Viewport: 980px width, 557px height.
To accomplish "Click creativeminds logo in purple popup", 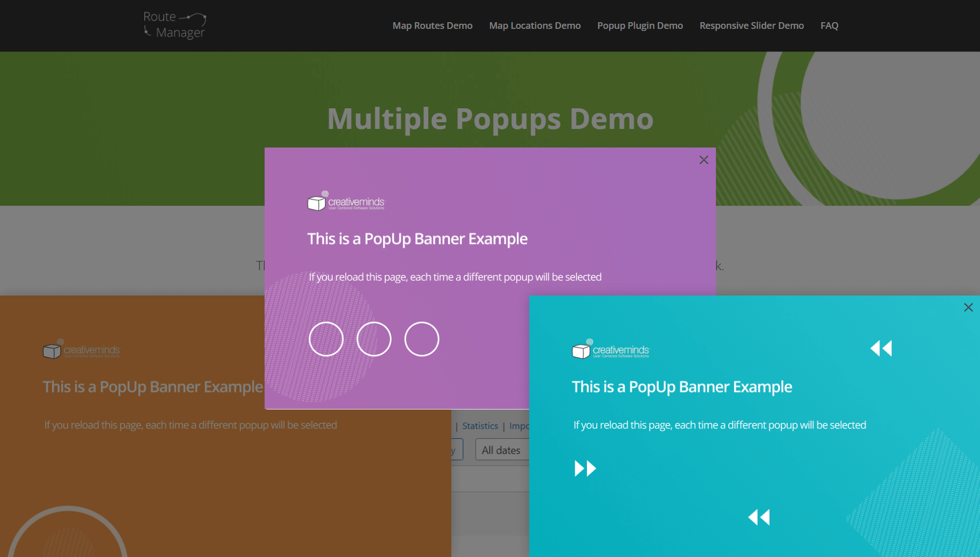I will (346, 201).
